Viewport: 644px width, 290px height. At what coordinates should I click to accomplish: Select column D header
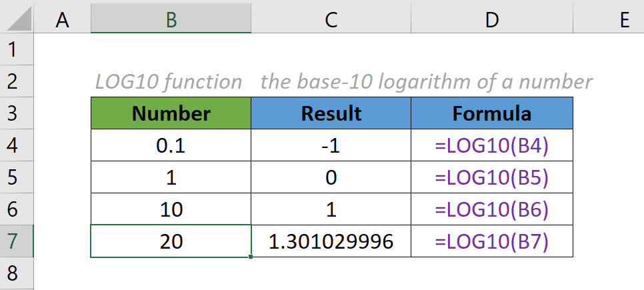[x=491, y=20]
